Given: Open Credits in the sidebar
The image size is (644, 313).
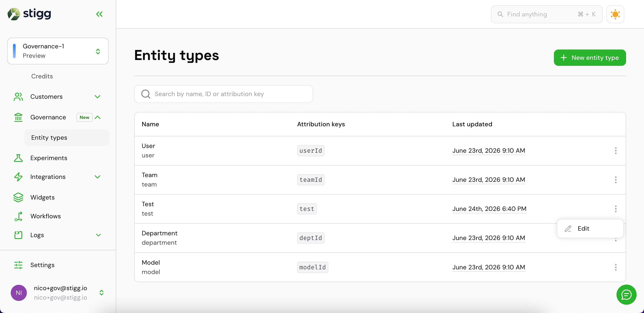Looking at the screenshot, I should pos(42,76).
